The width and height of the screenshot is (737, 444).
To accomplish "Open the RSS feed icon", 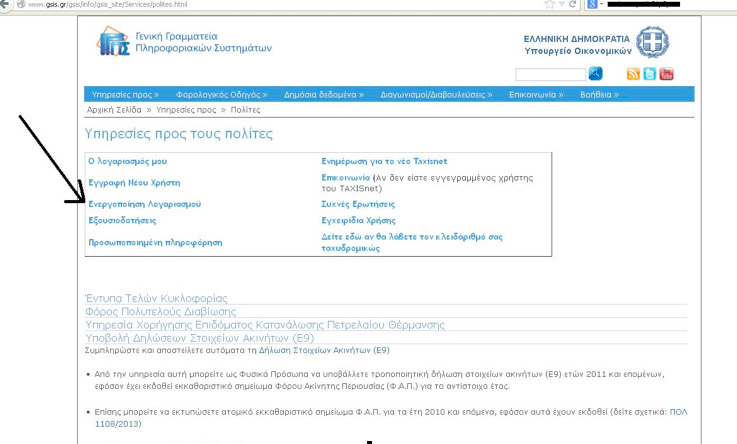I will (633, 74).
